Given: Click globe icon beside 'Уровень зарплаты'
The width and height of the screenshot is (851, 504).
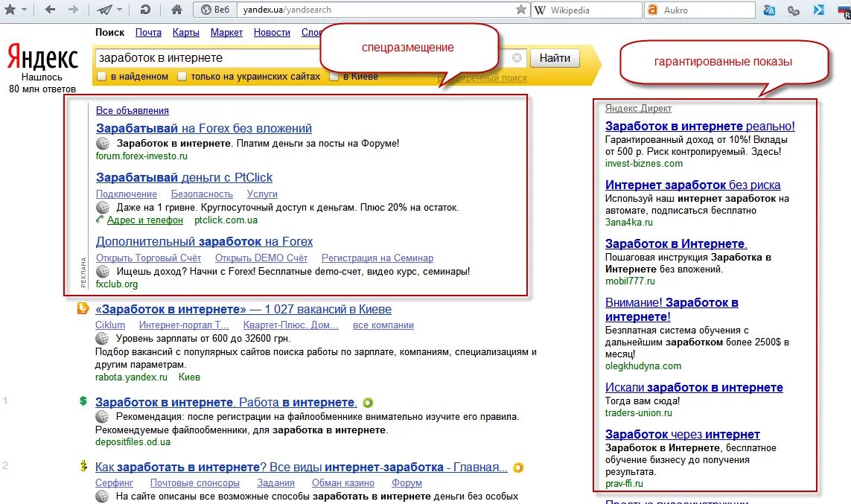Looking at the screenshot, I should pyautogui.click(x=102, y=339).
